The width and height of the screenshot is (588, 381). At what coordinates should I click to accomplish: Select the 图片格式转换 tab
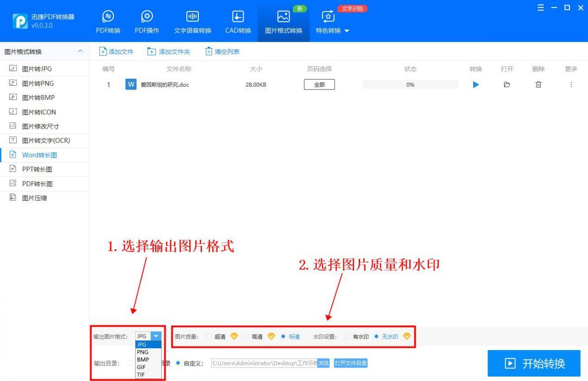[x=284, y=22]
